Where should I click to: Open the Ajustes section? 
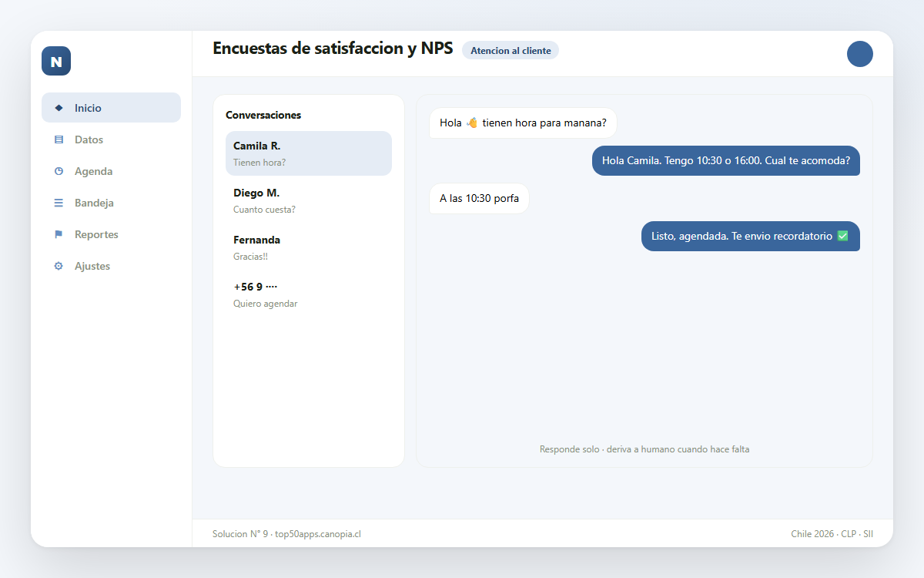coord(111,266)
